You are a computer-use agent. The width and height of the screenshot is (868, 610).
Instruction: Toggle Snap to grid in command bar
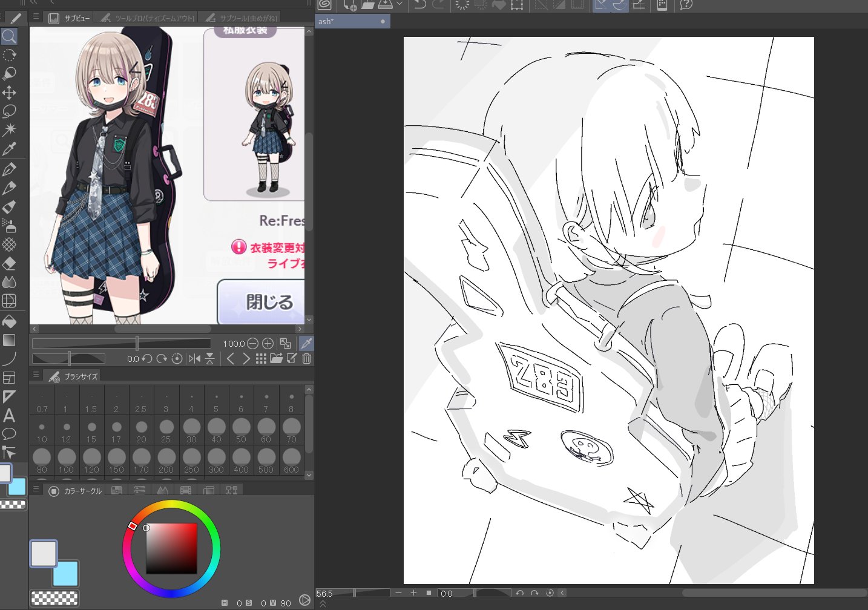pos(639,5)
